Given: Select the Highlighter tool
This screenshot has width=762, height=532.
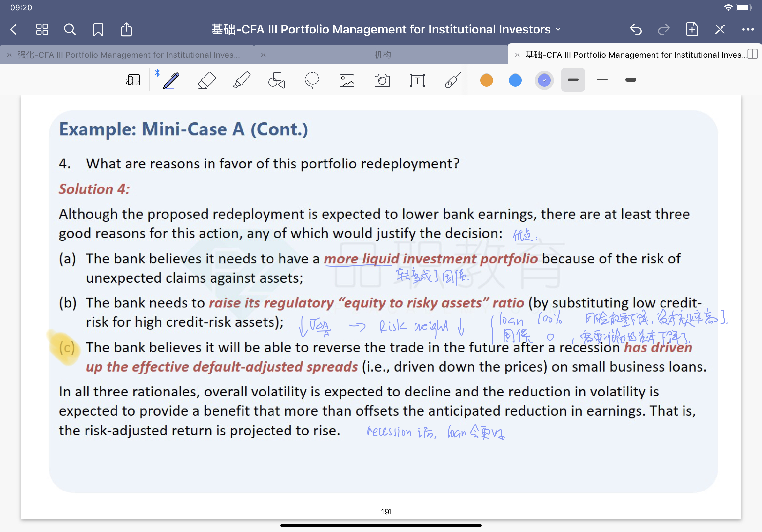Looking at the screenshot, I should [242, 80].
